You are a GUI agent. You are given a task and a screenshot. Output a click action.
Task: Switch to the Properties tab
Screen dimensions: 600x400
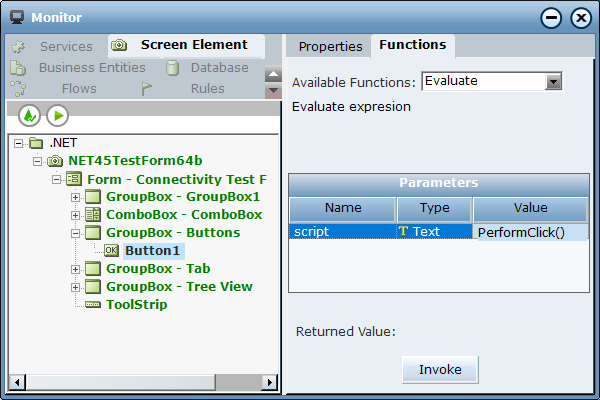[330, 47]
